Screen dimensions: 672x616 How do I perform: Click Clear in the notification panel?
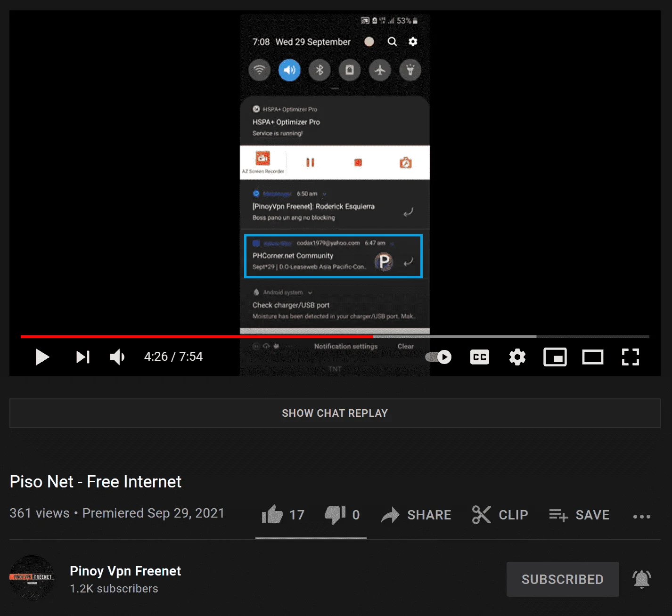(x=405, y=346)
